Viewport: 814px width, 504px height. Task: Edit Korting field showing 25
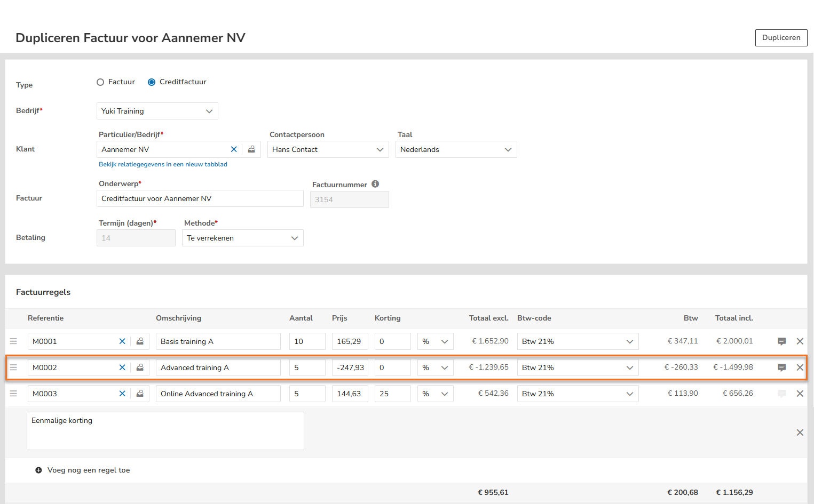pyautogui.click(x=393, y=394)
